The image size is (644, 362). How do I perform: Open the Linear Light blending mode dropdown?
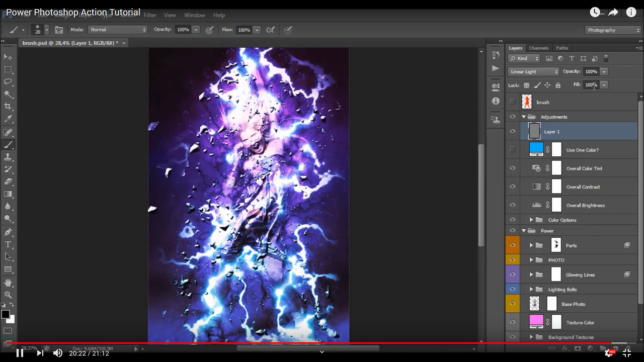[533, 71]
